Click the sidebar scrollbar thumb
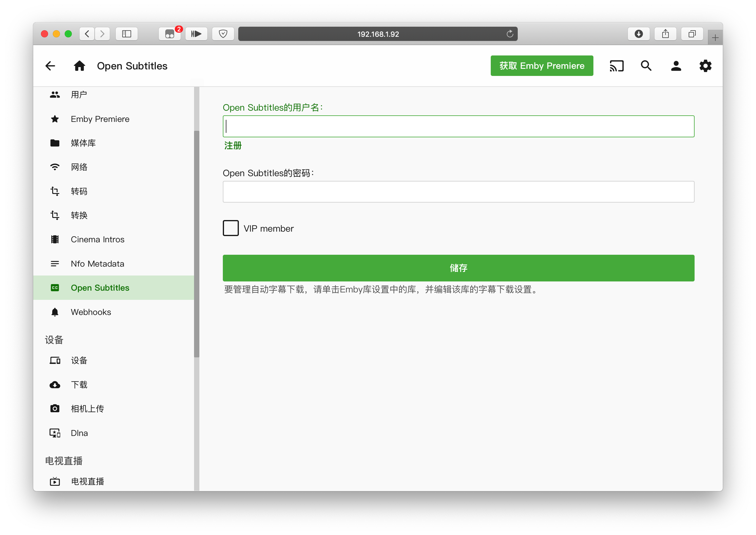The width and height of the screenshot is (756, 535). 197,244
